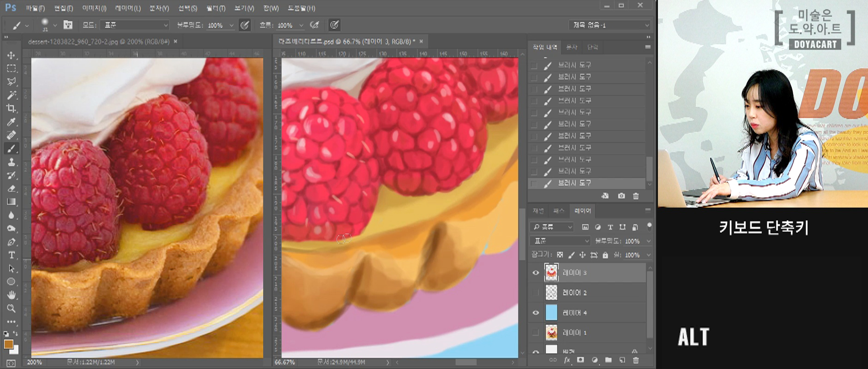Select the Magic Wand tool
Image resolution: width=868 pixels, height=369 pixels.
tap(11, 95)
